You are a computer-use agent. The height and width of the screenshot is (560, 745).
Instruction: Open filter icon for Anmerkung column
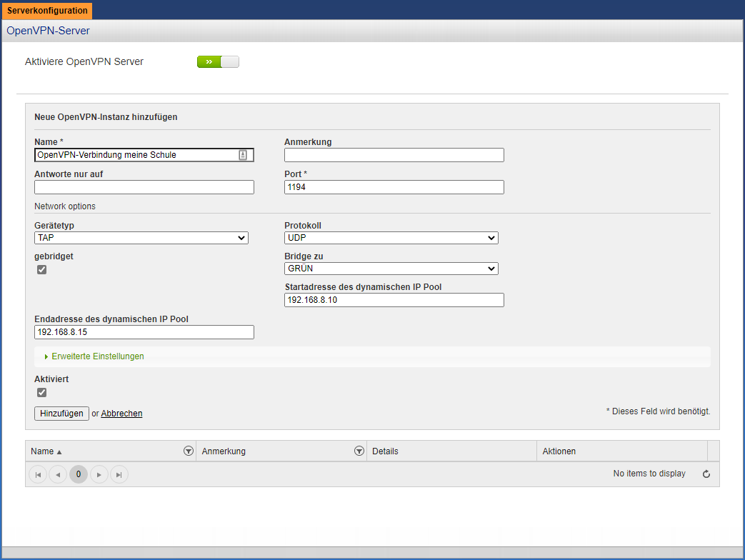coord(359,451)
